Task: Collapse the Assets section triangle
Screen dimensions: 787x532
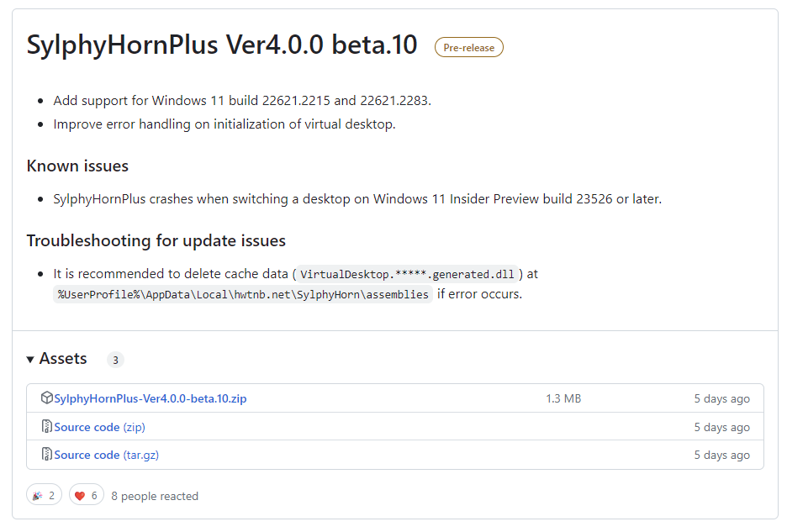Action: (x=30, y=360)
